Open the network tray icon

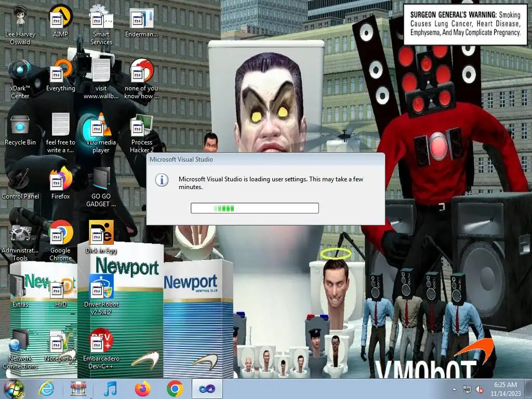click(467, 389)
